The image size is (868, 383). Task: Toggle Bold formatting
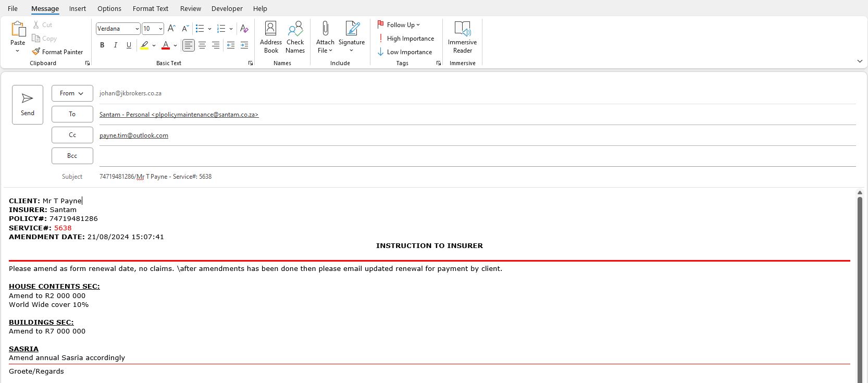point(102,45)
